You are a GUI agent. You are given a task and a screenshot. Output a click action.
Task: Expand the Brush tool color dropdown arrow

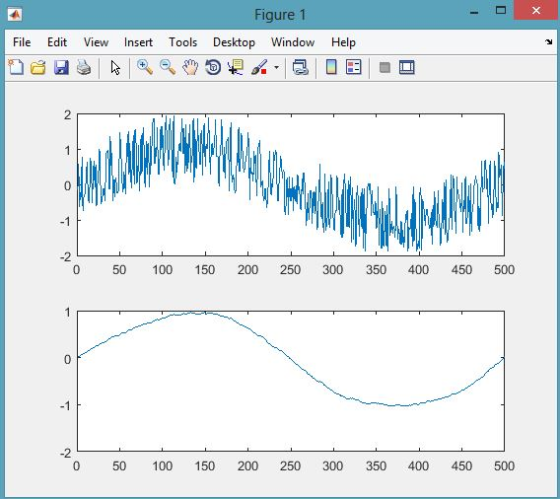276,67
